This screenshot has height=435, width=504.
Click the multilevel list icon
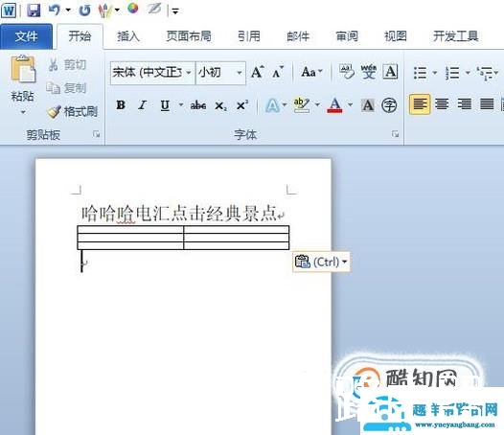tap(486, 73)
